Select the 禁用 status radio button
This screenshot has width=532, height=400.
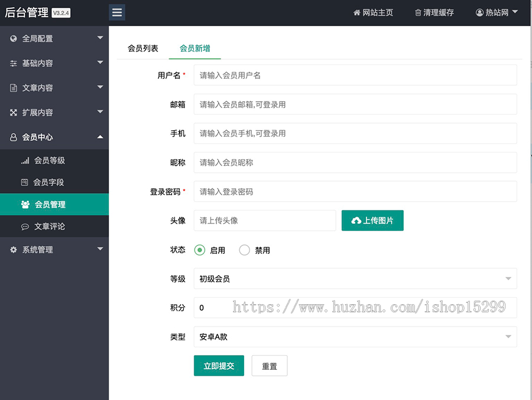244,250
